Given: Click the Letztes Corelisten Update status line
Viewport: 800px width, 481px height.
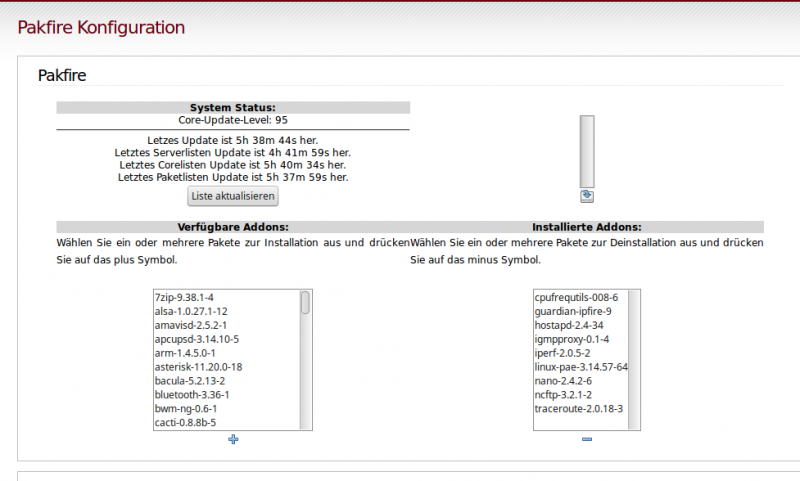Looking at the screenshot, I should click(x=233, y=165).
